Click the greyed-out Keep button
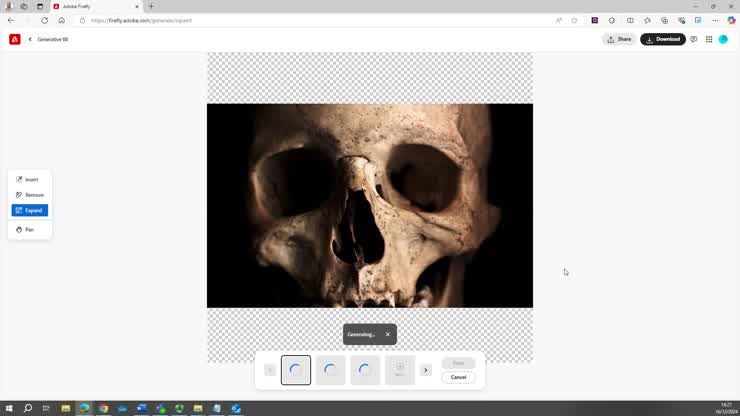The height and width of the screenshot is (416, 740). point(458,363)
